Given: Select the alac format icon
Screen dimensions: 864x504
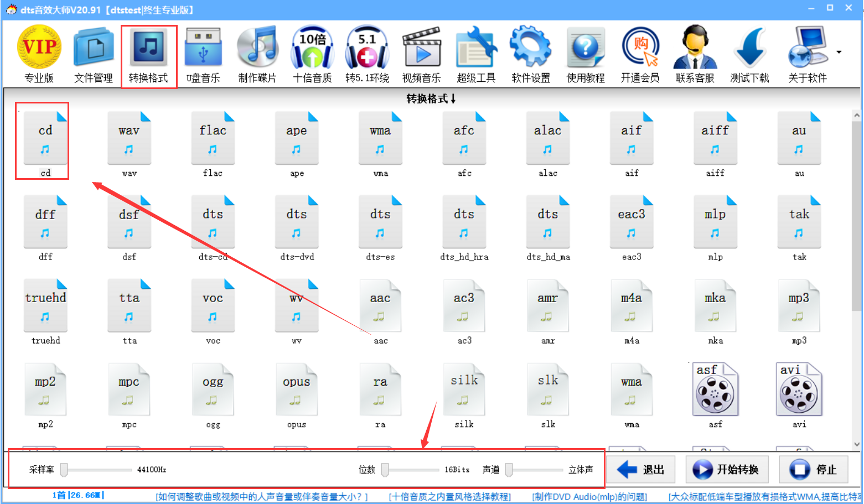Looking at the screenshot, I should [x=548, y=144].
